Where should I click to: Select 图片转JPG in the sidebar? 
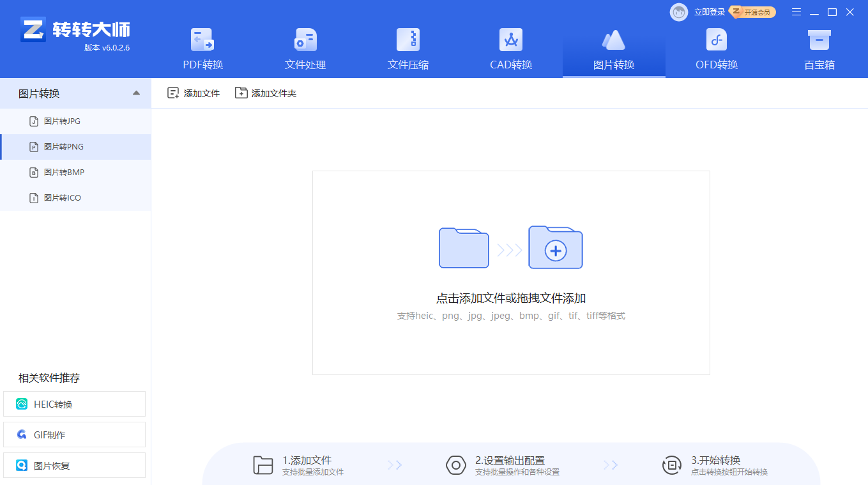(x=62, y=121)
